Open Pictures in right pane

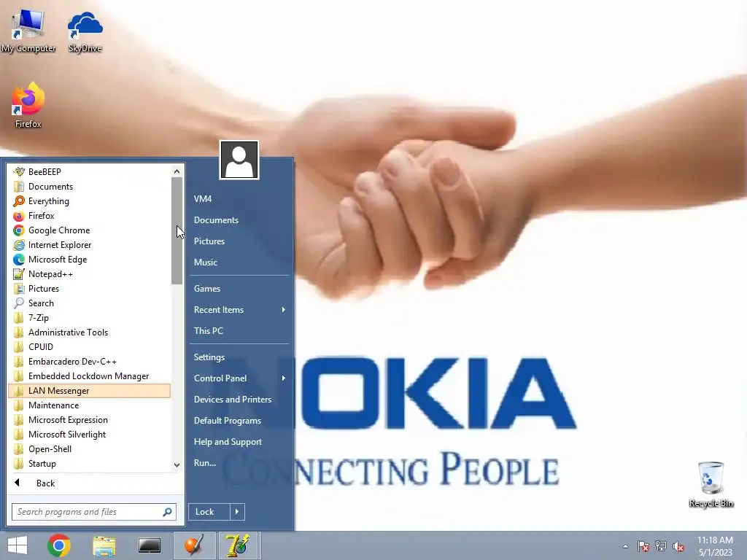[239, 241]
